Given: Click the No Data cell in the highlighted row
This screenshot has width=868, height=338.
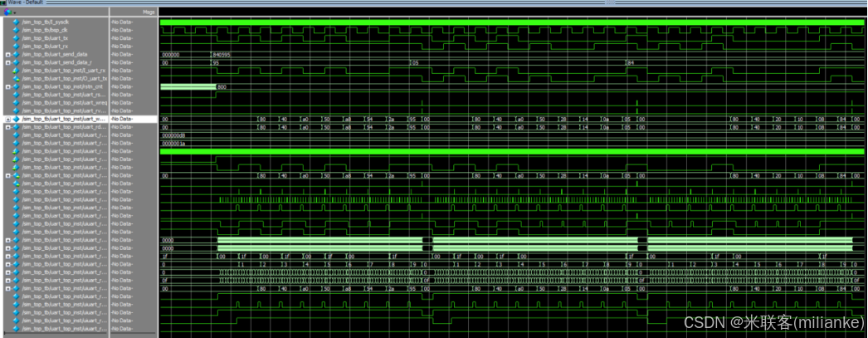Looking at the screenshot, I should click(122, 119).
